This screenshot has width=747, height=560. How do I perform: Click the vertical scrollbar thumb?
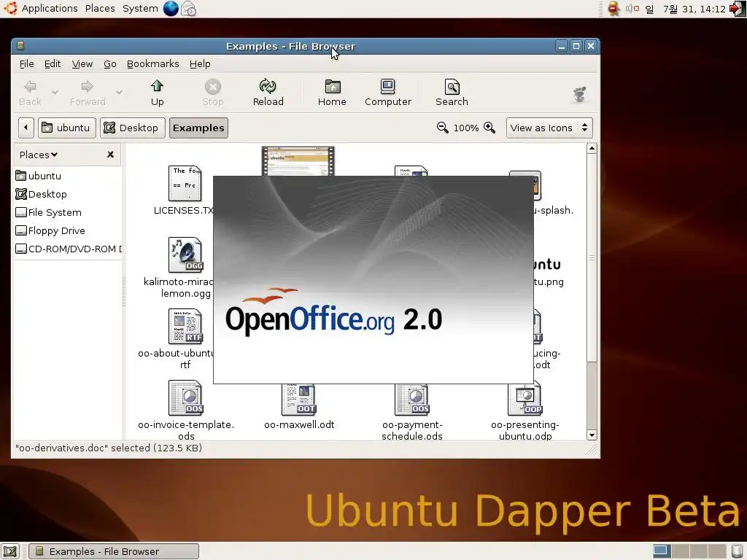[592, 257]
